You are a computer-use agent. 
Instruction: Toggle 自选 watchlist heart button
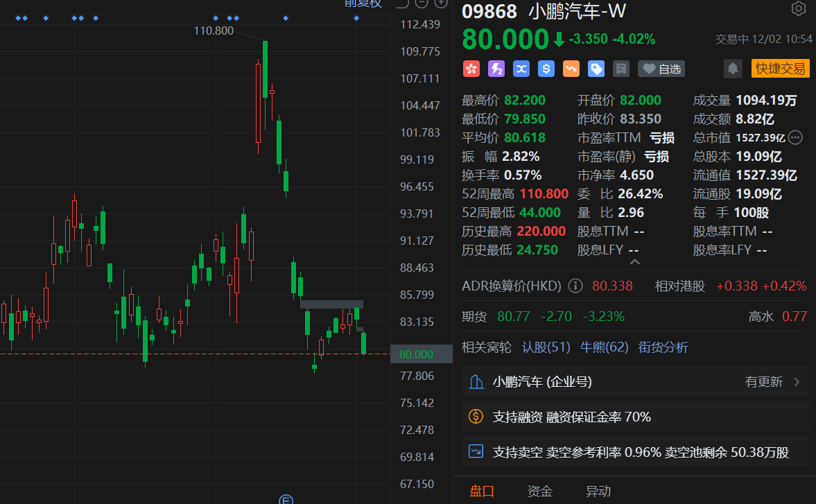point(661,69)
